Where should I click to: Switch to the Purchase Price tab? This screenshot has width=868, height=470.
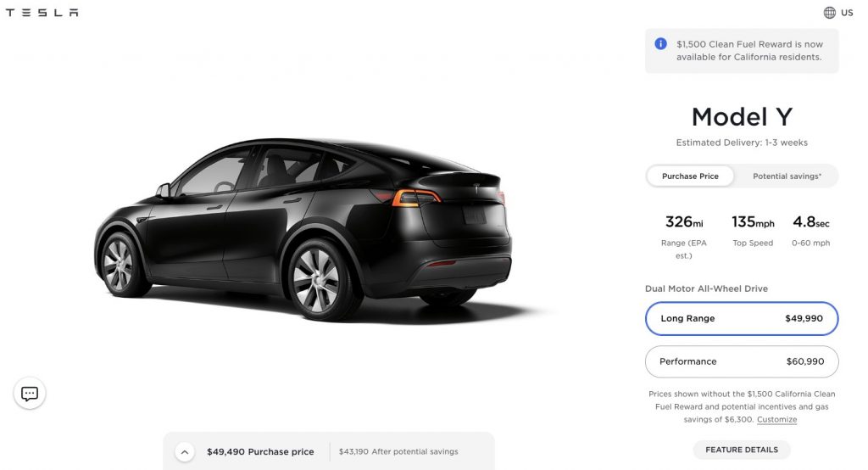[690, 176]
